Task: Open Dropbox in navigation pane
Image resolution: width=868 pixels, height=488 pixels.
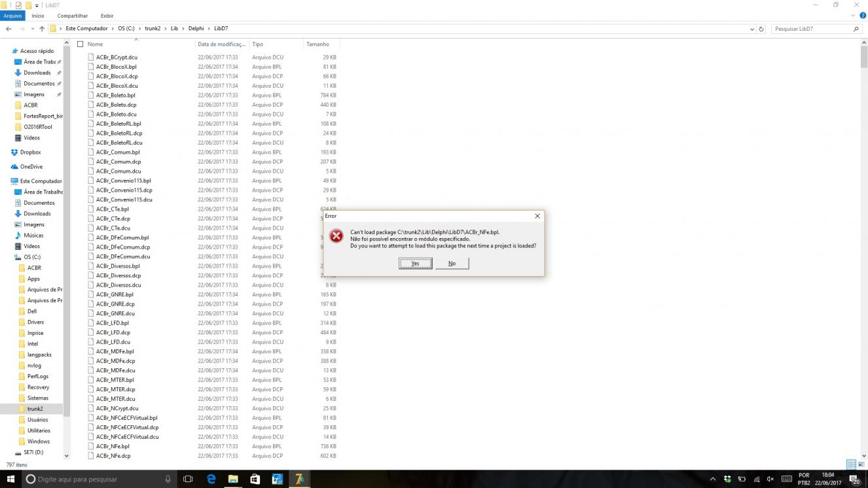Action: pyautogui.click(x=30, y=152)
